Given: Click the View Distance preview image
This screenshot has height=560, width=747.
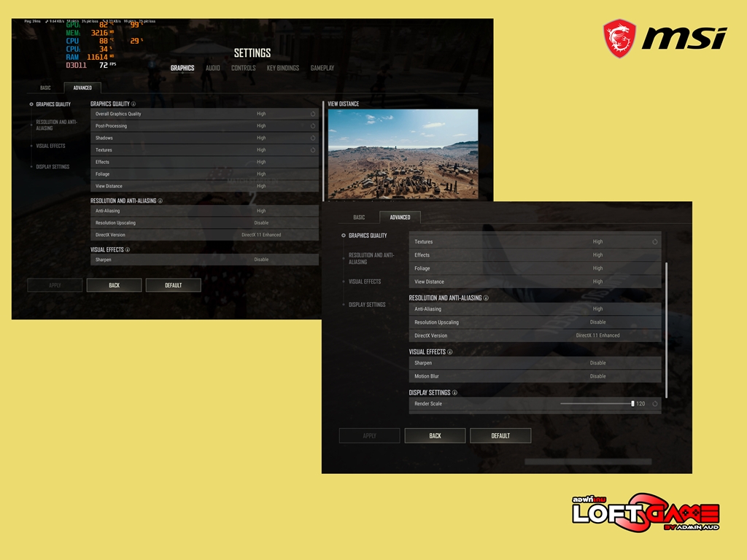Looking at the screenshot, I should click(403, 154).
